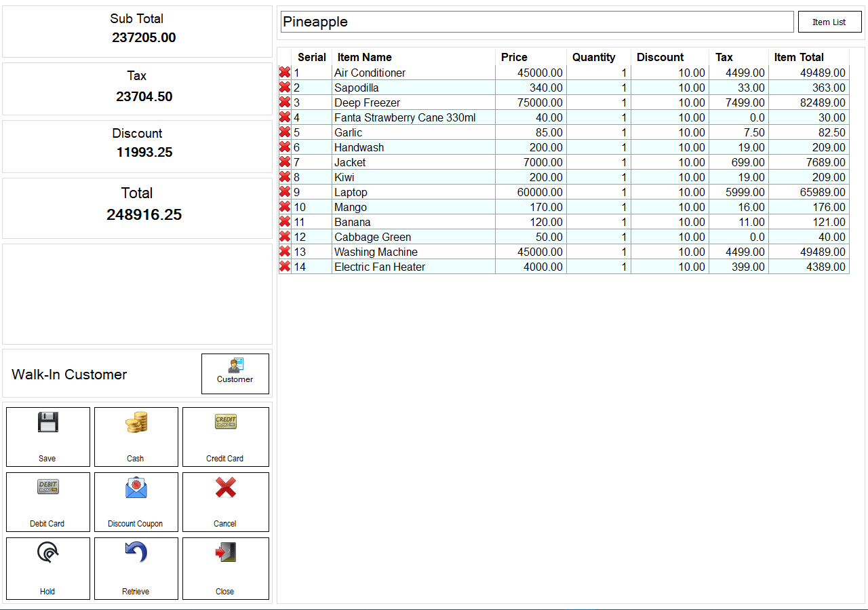
Task: Click the Discount column header
Action: click(670, 57)
